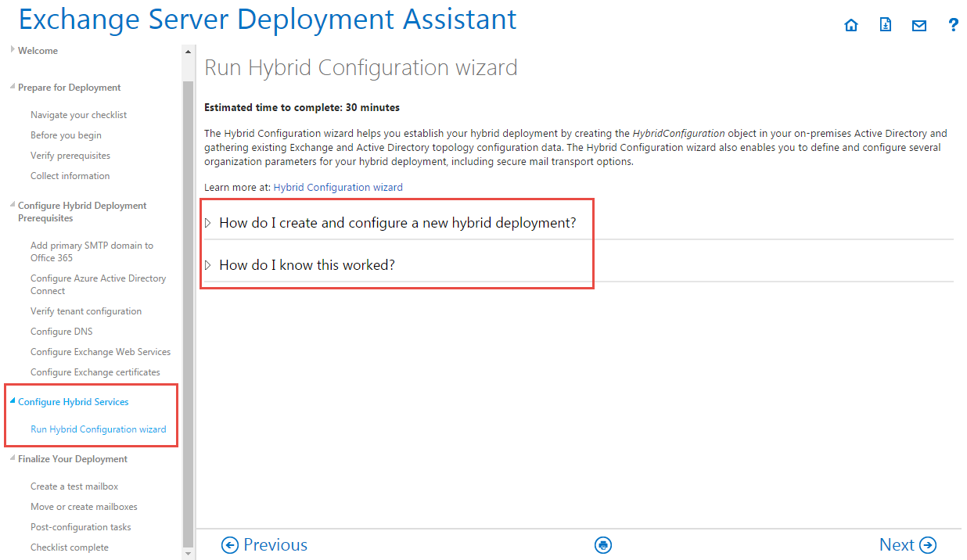The width and height of the screenshot is (967, 560).
Task: Open Checklist complete
Action: [70, 547]
